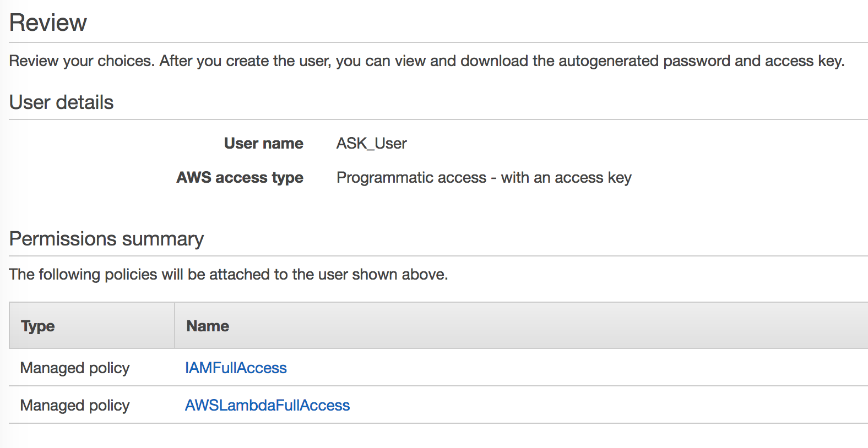Select Managed policy cell beside IAMFullAccess
This screenshot has height=448, width=868.
[x=75, y=368]
